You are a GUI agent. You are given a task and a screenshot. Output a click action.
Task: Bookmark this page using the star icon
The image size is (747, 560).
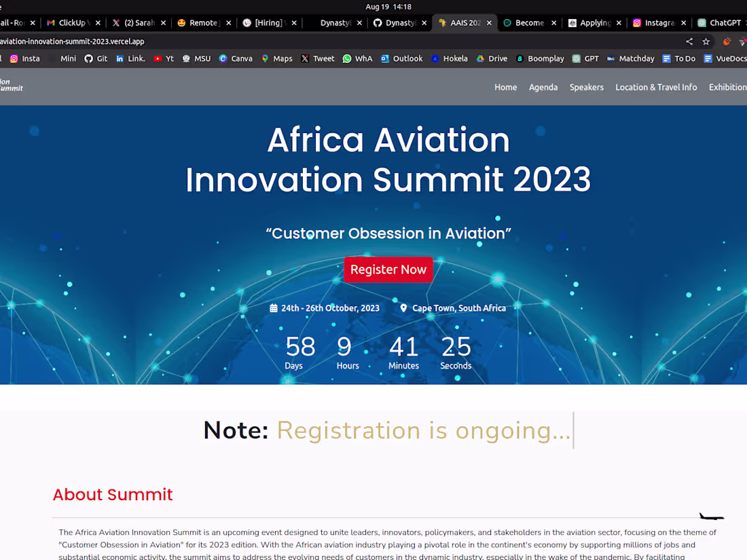(x=706, y=41)
